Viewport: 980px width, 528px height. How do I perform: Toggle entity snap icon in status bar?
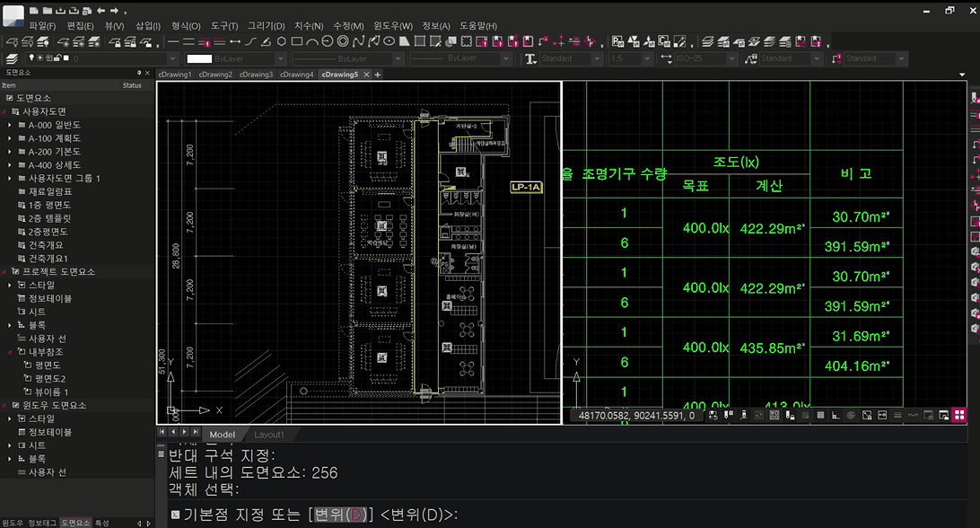coord(867,416)
